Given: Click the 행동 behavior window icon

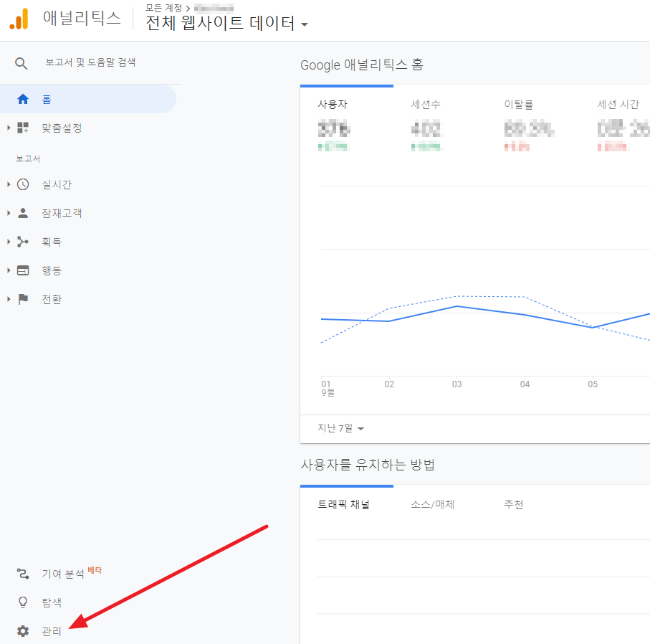Looking at the screenshot, I should (23, 270).
